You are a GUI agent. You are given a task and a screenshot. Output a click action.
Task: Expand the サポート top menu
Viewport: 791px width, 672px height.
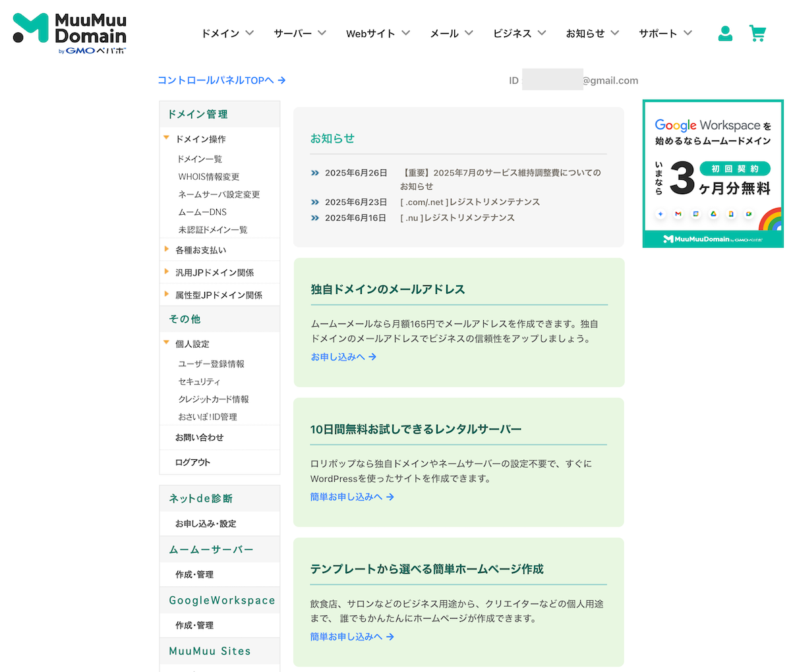665,34
